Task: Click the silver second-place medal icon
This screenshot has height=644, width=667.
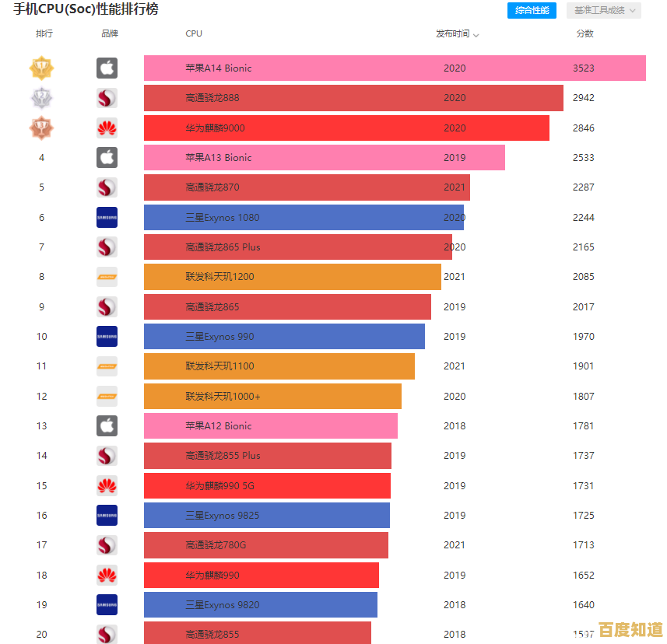Action: point(41,98)
